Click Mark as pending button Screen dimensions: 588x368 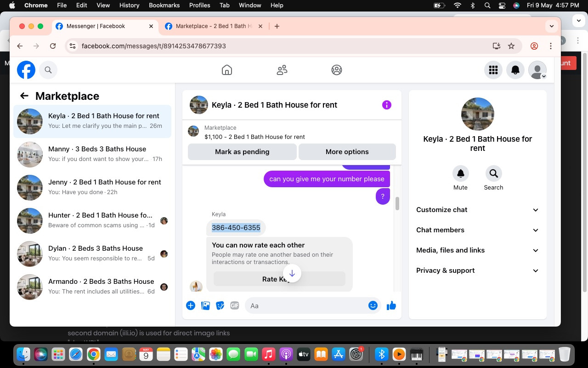coord(242,152)
